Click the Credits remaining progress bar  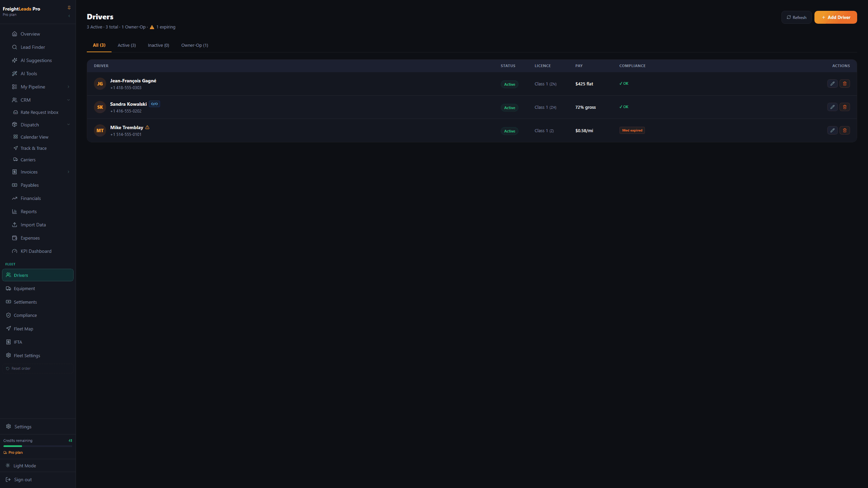tap(38, 446)
